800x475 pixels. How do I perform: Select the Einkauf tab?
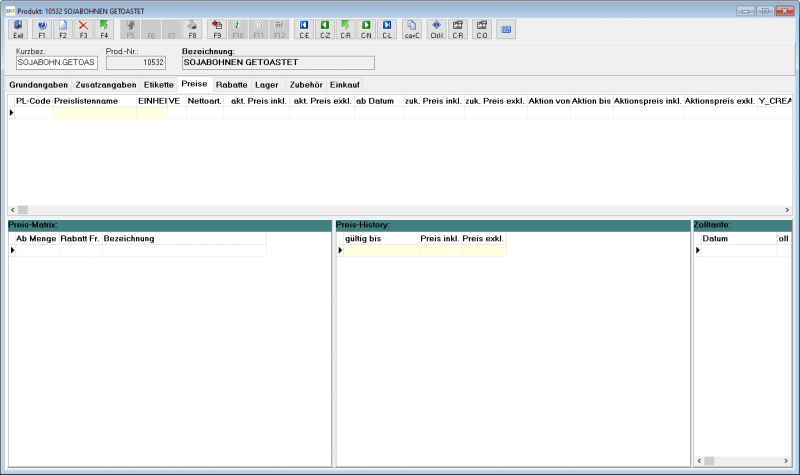(345, 85)
